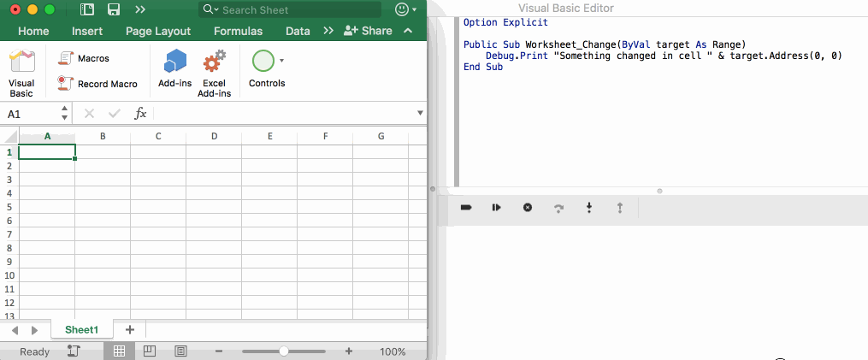Click the Option Explicit line
The image size is (868, 360).
505,22
